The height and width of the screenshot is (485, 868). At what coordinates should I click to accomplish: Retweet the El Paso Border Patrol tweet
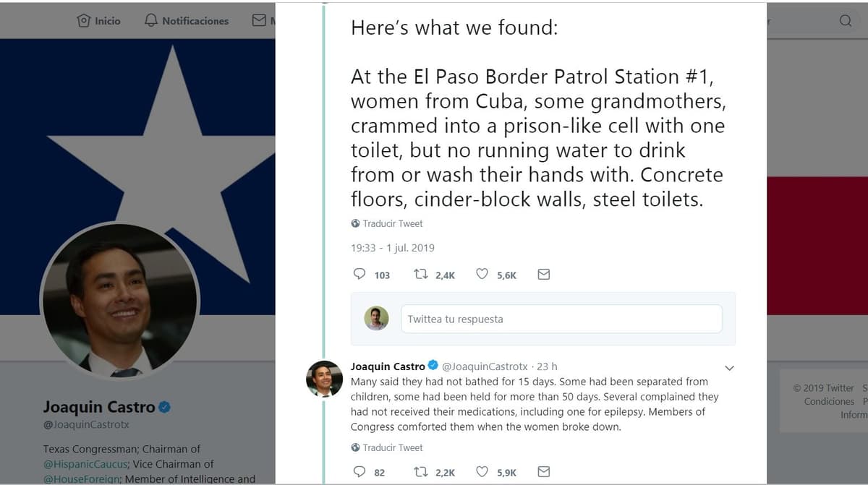(421, 275)
